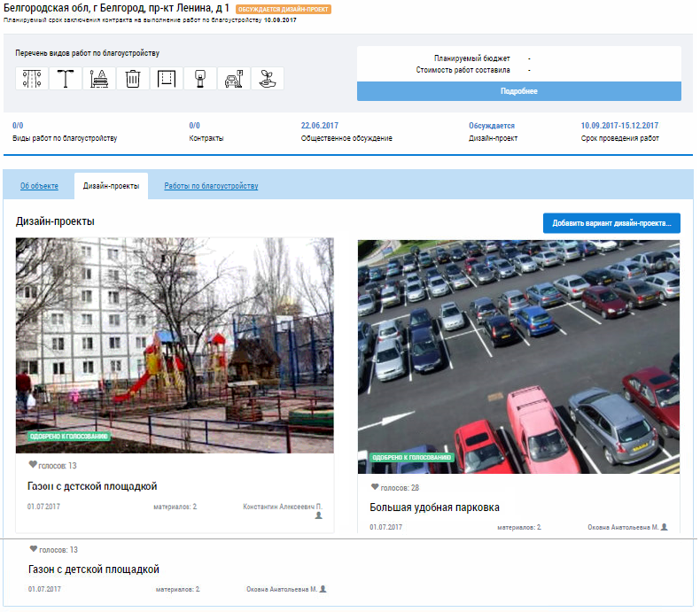
Task: Click the rectangular frame work-type icon
Action: click(167, 79)
